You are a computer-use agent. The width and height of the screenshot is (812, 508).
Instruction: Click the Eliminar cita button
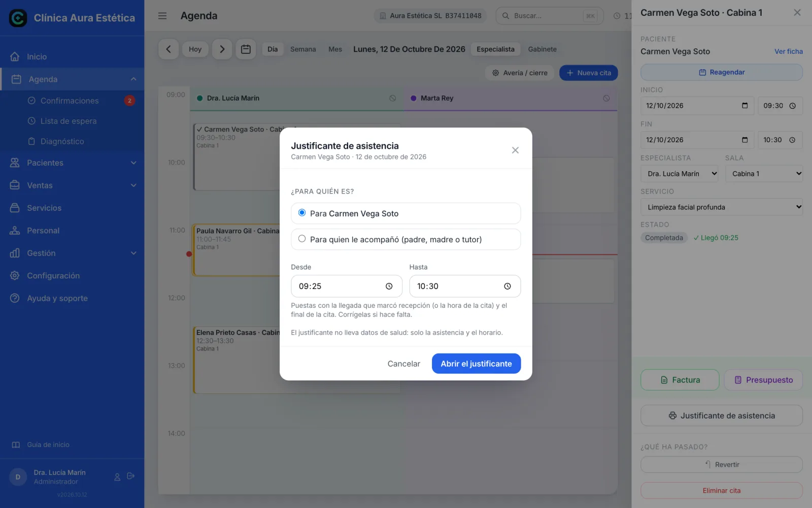[721, 491]
